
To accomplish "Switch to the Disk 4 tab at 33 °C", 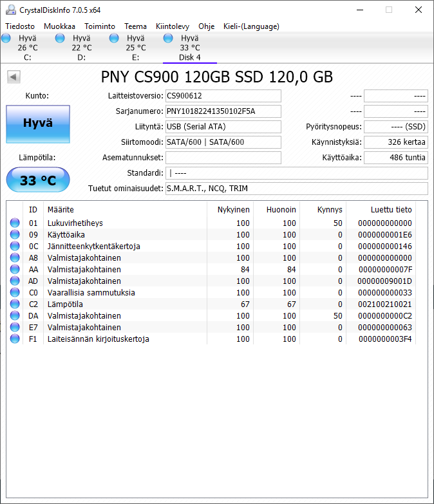I will (x=190, y=48).
